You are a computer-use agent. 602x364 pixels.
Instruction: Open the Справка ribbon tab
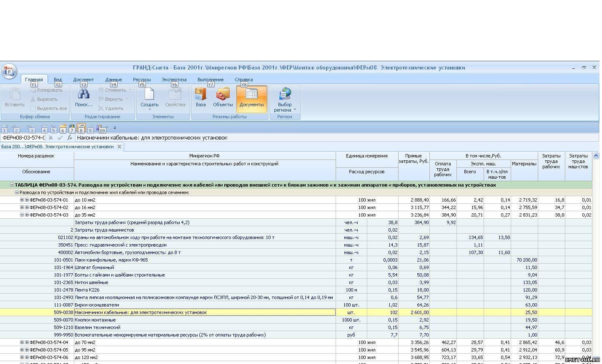[x=244, y=80]
